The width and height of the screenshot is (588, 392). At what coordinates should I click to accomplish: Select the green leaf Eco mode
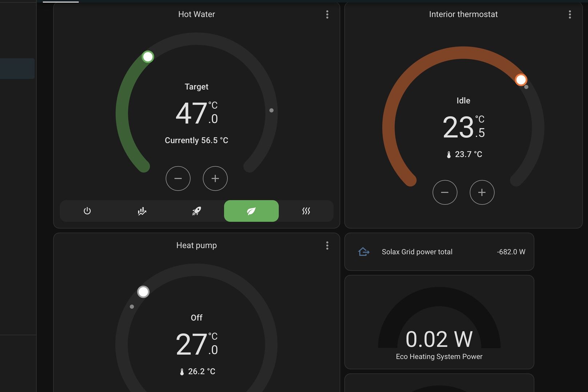click(251, 211)
